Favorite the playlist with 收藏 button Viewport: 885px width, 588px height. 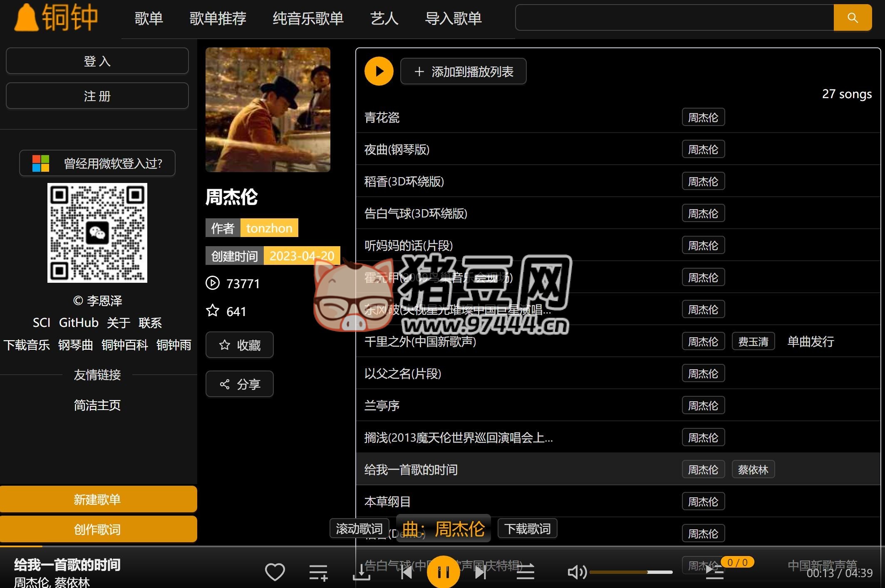(x=240, y=345)
